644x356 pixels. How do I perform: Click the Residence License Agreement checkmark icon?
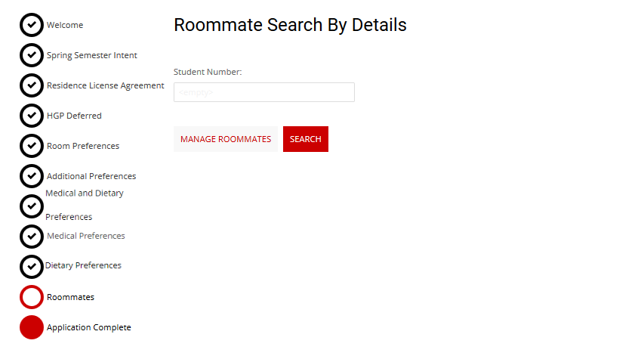coord(31,85)
